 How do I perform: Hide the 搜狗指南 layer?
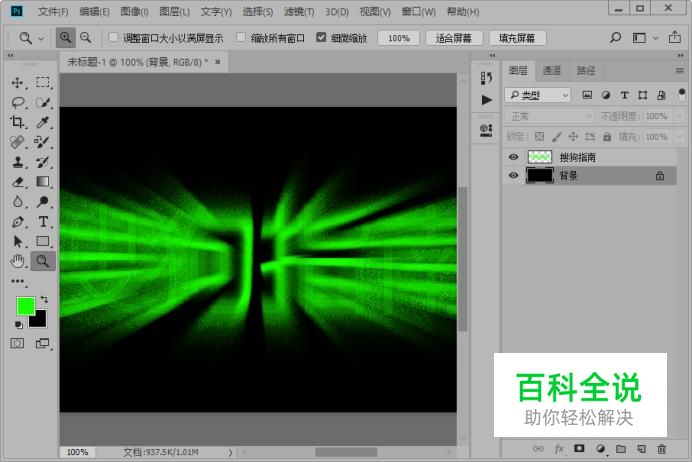tap(513, 157)
